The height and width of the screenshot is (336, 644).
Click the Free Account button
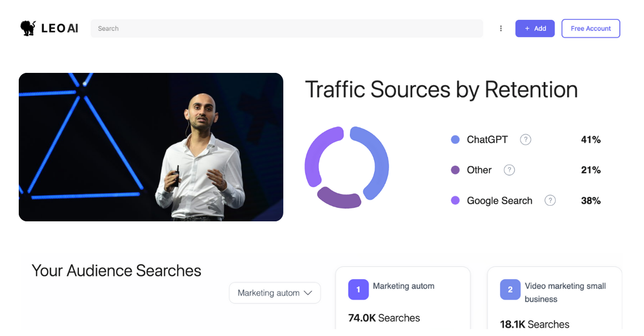click(x=590, y=28)
